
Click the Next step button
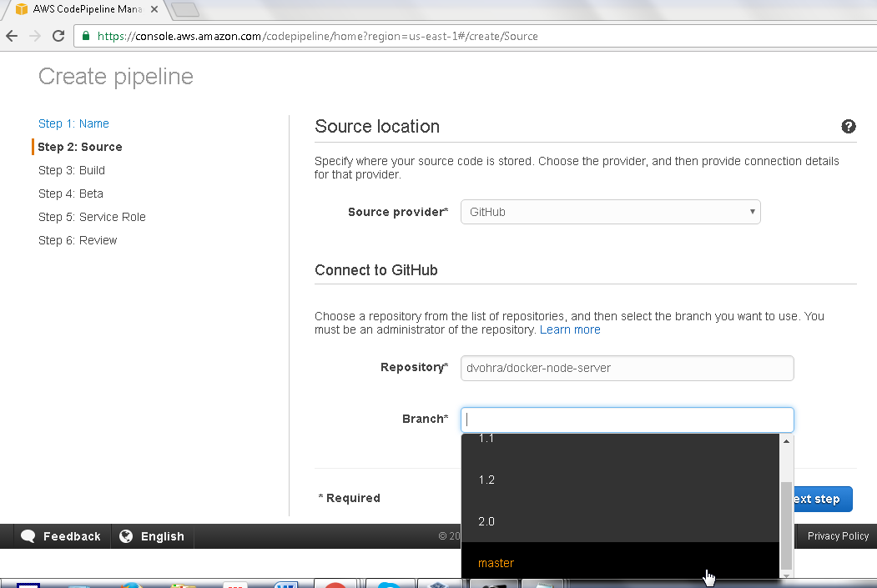[822, 499]
